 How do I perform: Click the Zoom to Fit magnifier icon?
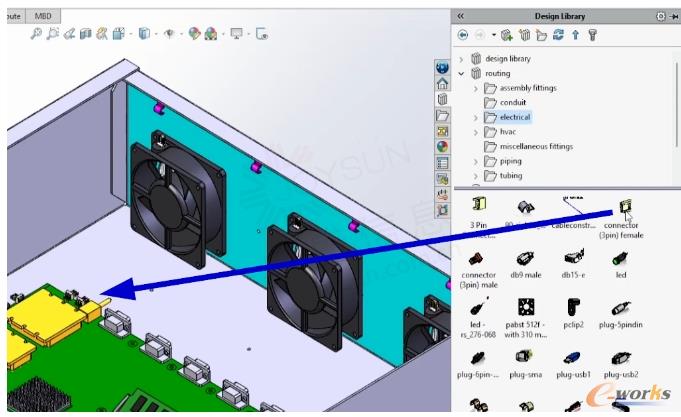point(36,33)
